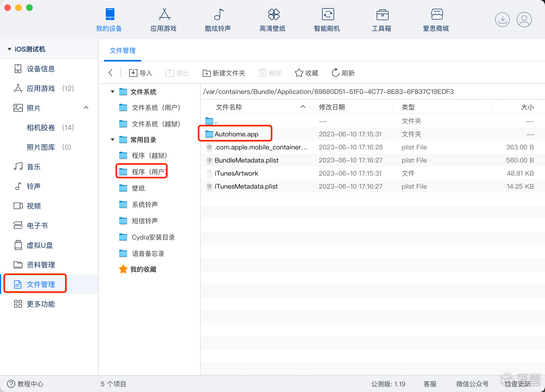Viewport: 545px width, 392px height.
Task: Click the 收藏 star favorite button
Action: 306,73
